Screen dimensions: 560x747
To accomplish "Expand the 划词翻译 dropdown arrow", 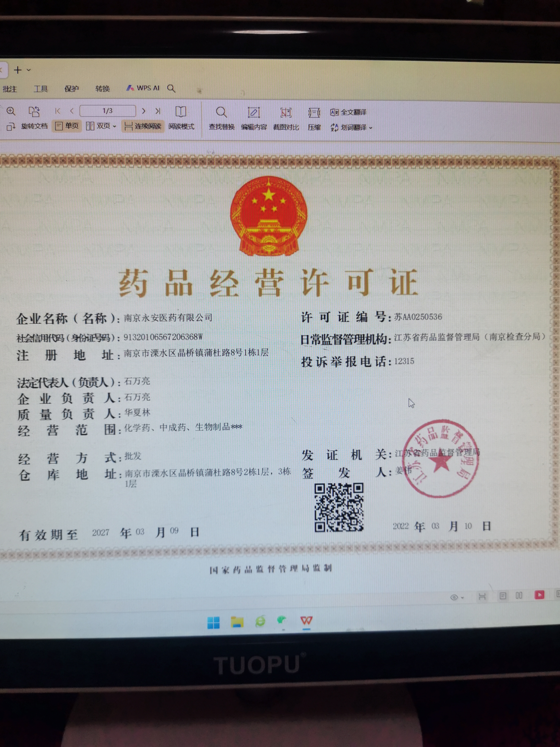I will point(371,128).
